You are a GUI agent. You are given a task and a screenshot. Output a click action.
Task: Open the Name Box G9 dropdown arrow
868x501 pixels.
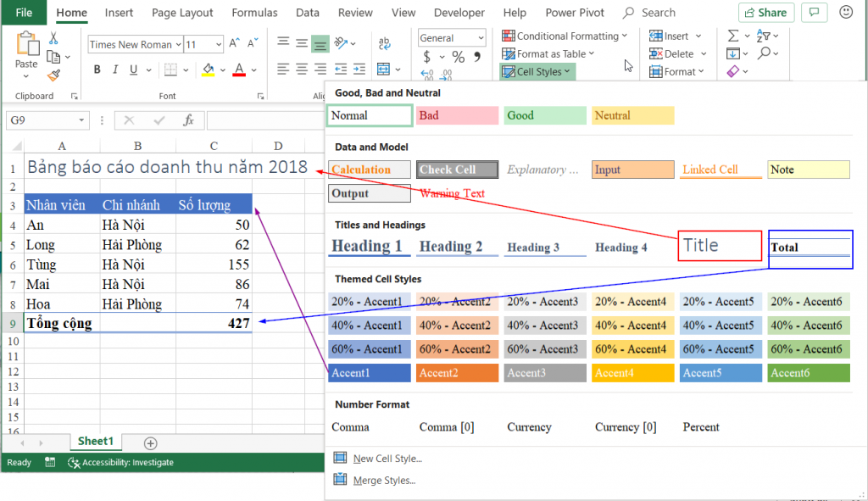[x=81, y=120]
